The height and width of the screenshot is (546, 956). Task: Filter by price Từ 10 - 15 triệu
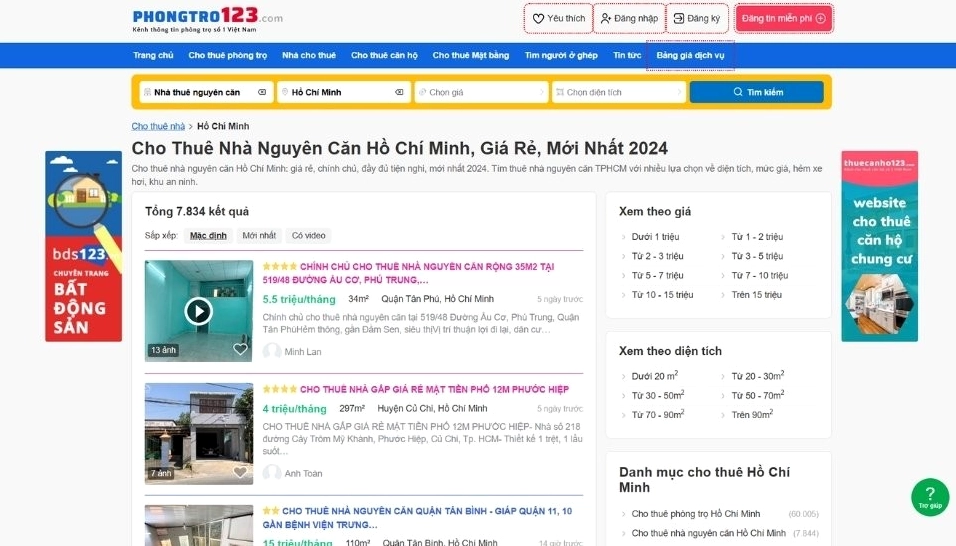click(662, 295)
